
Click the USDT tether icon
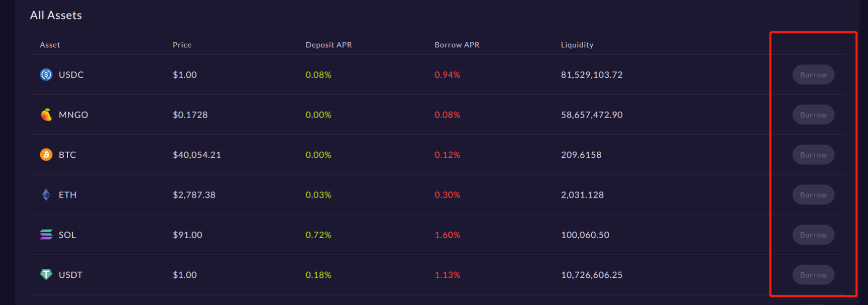coord(46,274)
